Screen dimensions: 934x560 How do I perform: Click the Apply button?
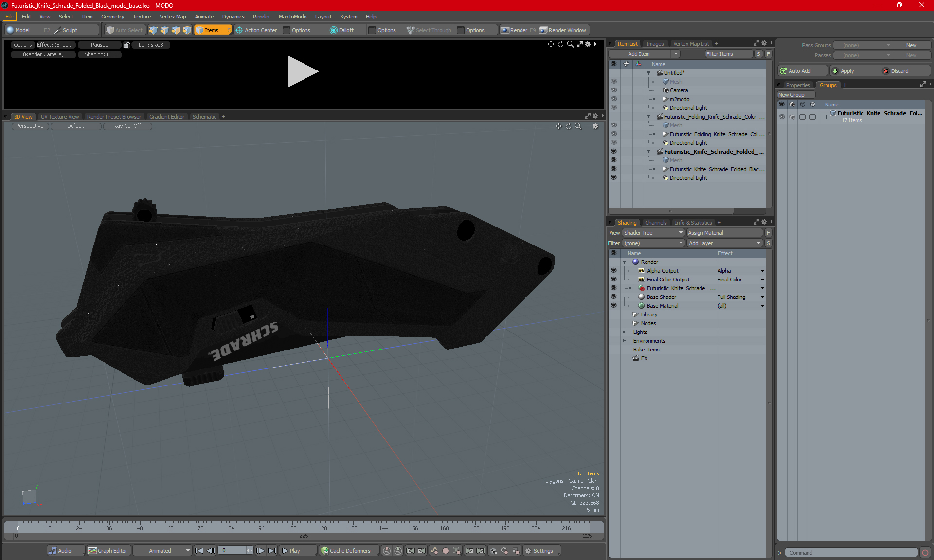pyautogui.click(x=855, y=71)
